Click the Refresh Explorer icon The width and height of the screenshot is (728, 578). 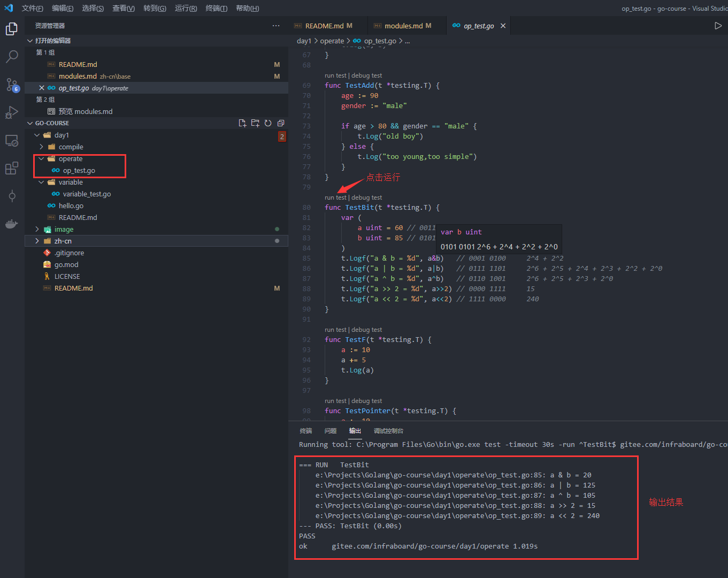pyautogui.click(x=268, y=123)
